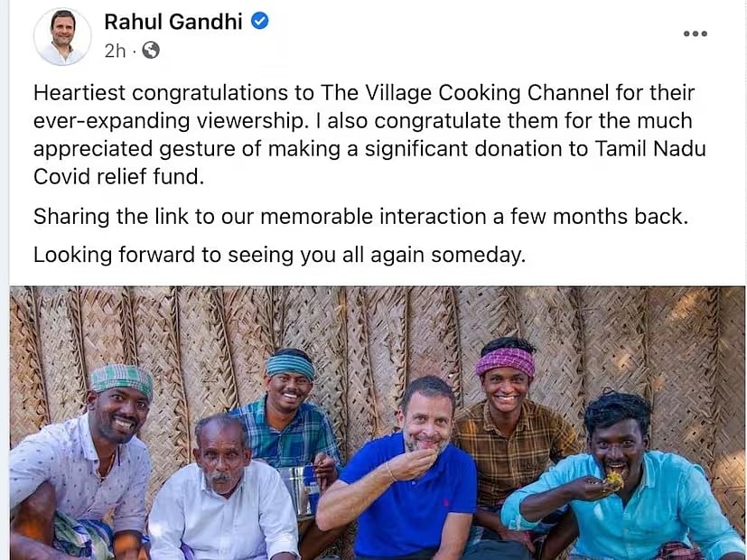Screen dimensions: 747x560
Task: Click the man wearing green checkered headscarf
Action: [99, 452]
